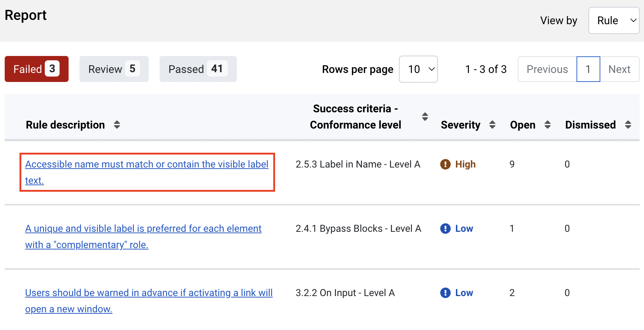
Task: Sort table by Dismissed count
Action: 628,125
